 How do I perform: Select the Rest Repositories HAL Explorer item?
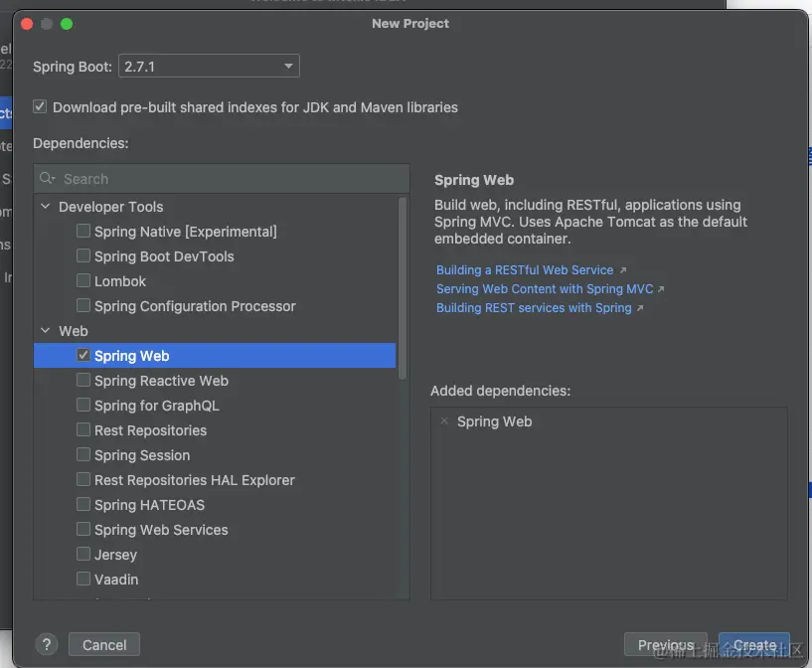pyautogui.click(x=194, y=480)
